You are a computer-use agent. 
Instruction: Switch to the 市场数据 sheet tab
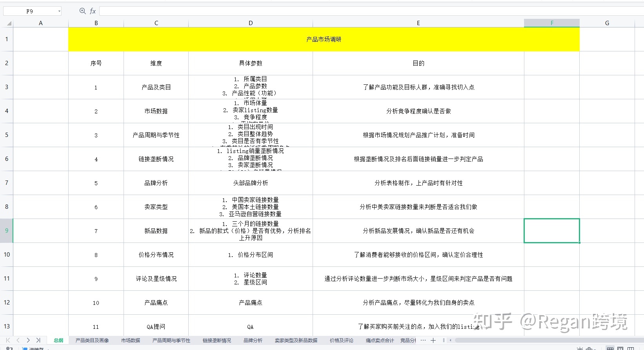click(x=131, y=341)
